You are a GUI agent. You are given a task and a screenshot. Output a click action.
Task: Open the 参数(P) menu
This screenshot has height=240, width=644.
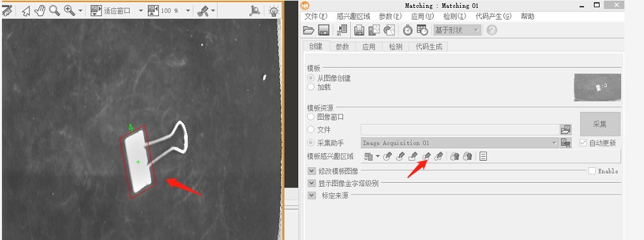tap(390, 16)
